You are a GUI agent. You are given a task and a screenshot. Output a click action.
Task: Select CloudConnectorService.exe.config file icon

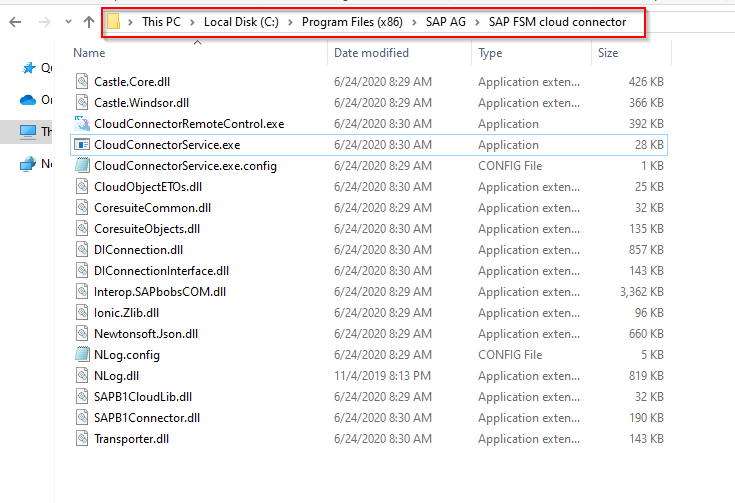point(82,165)
